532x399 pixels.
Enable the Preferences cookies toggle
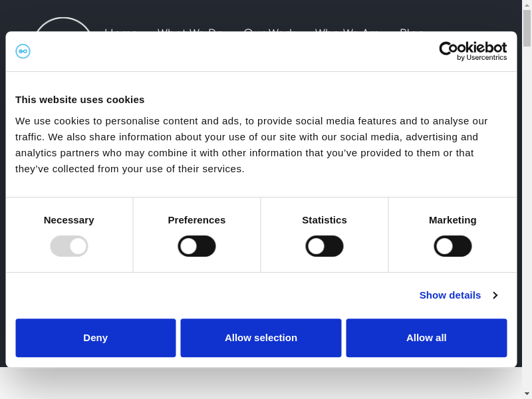point(197,246)
